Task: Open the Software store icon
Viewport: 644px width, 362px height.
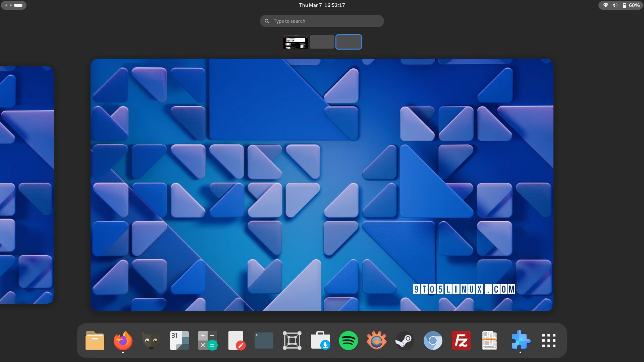Action: click(x=320, y=341)
